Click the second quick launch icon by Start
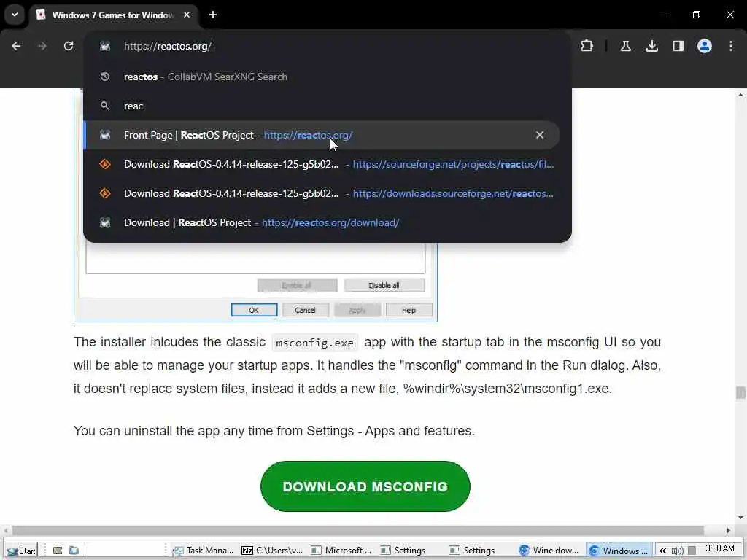 coord(74,551)
